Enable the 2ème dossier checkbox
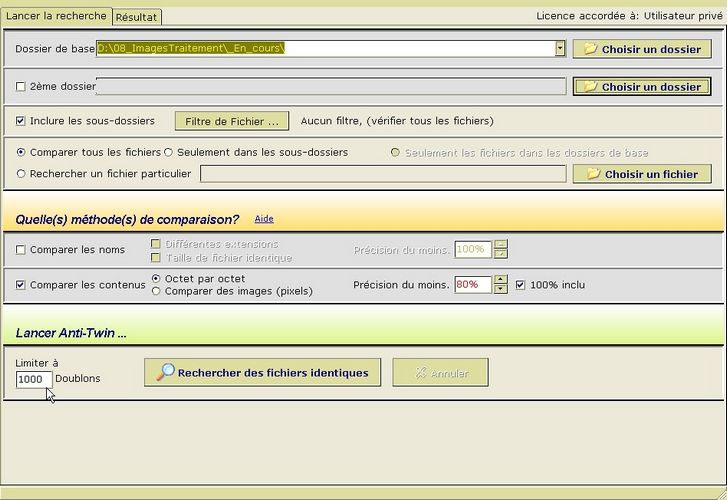This screenshot has height=500, width=727. [x=21, y=87]
